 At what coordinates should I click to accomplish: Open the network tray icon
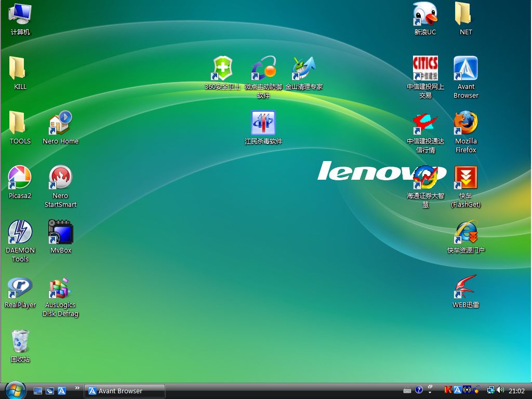click(x=490, y=390)
